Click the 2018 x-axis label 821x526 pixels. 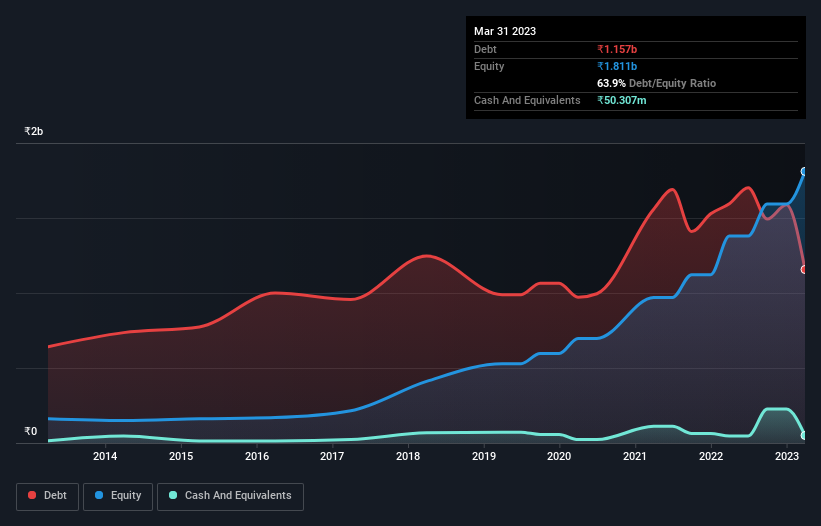[408, 456]
